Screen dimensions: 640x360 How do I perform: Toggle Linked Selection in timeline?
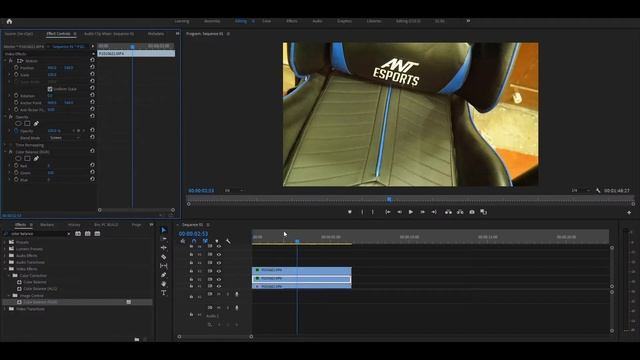pyautogui.click(x=205, y=241)
